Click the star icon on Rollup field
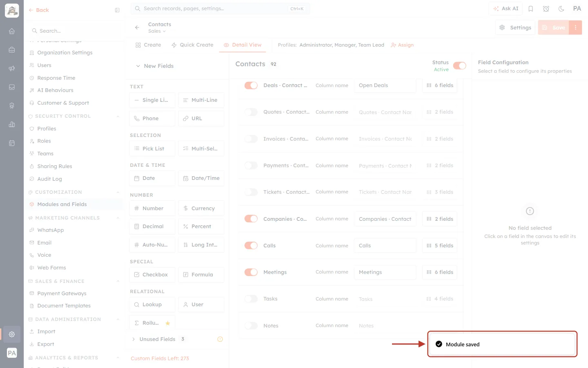588x368 pixels. [x=168, y=323]
